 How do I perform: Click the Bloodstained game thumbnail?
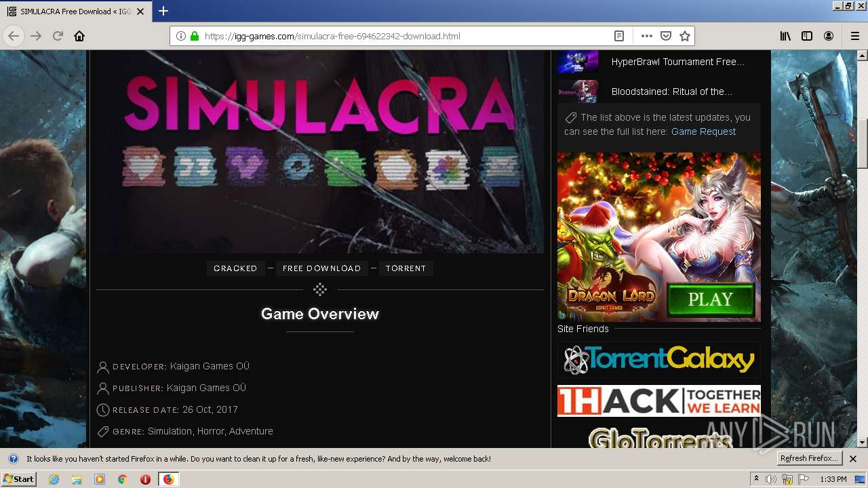(578, 91)
